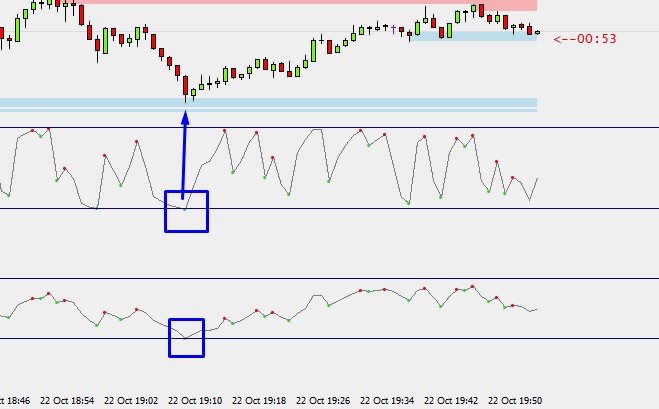
Task: Select the purple doji candlestick on the chart
Action: click(x=393, y=29)
